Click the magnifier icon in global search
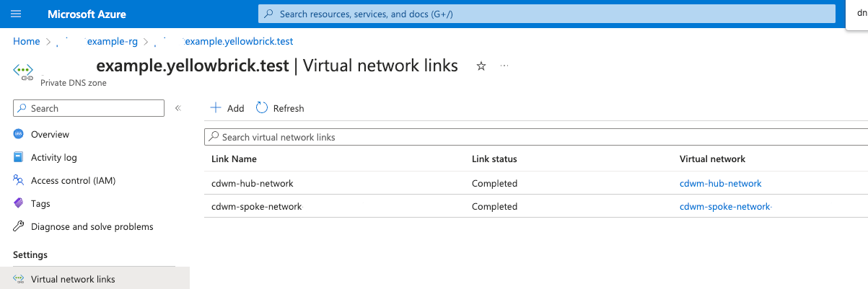Screen dimensions: 868x289 coord(269,14)
